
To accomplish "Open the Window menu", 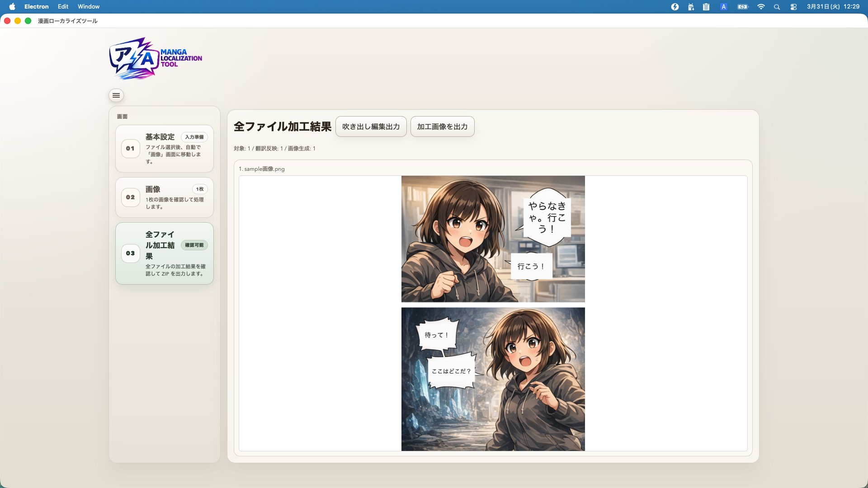I will [x=88, y=6].
